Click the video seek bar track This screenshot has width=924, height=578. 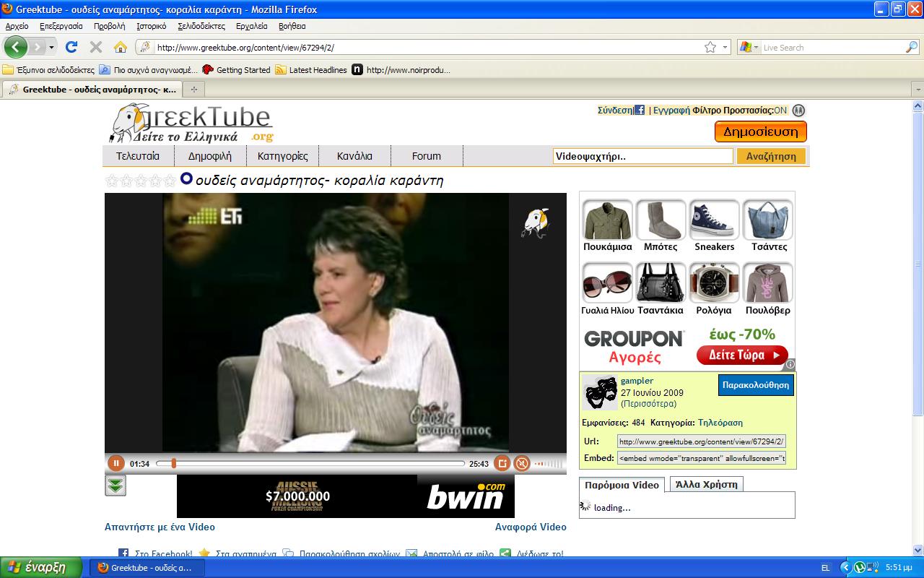pos(318,463)
